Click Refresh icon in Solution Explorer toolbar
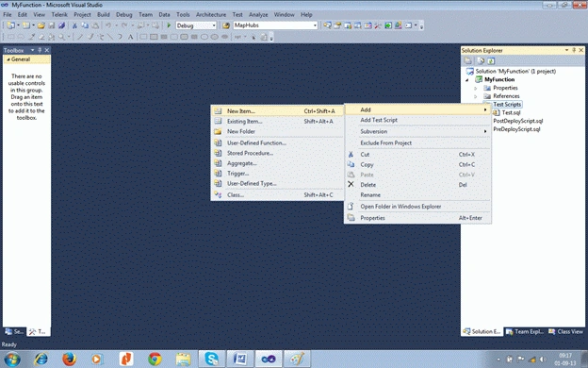588x368 pixels. point(491,60)
